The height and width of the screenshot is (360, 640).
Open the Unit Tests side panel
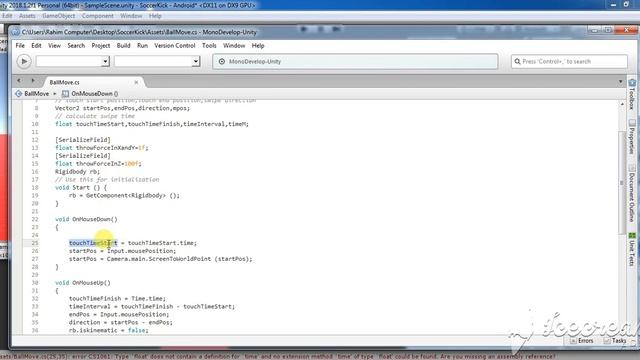tap(632, 249)
